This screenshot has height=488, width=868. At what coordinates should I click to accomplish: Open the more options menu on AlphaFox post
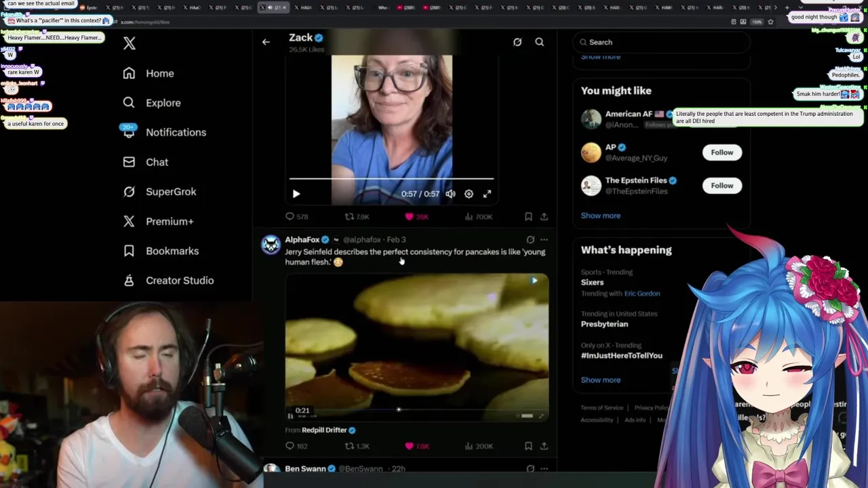pyautogui.click(x=544, y=240)
